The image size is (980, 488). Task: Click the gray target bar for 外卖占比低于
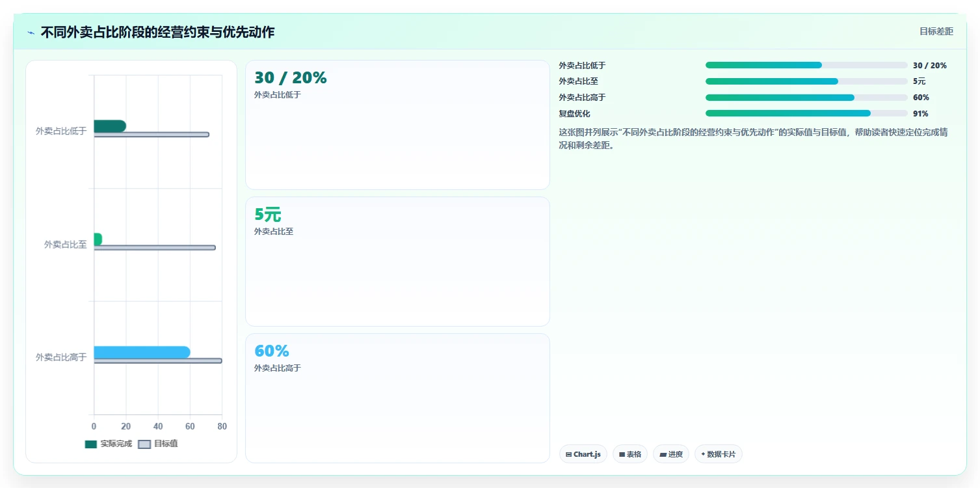point(152,135)
